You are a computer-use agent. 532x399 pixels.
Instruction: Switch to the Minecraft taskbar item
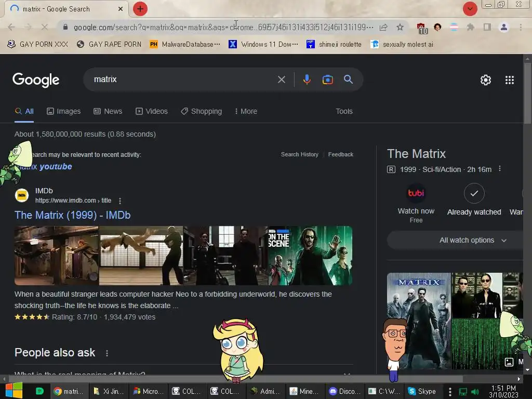(x=304, y=391)
